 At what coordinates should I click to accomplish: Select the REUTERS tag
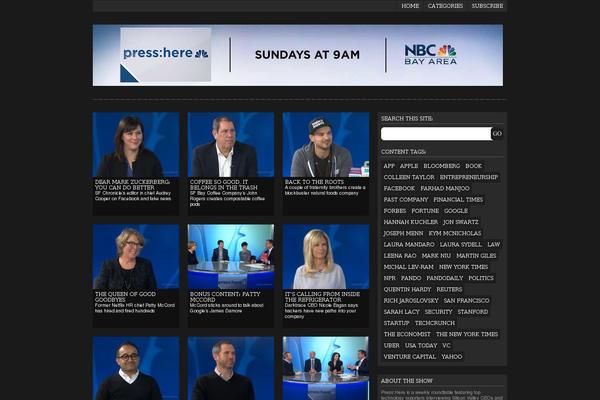point(449,289)
